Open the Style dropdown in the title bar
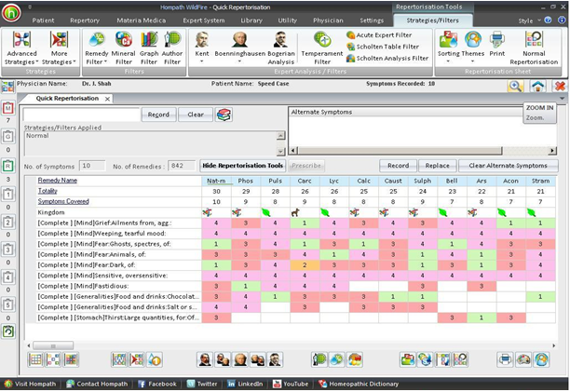Image resolution: width=570 pixels, height=392 pixels. point(529,20)
